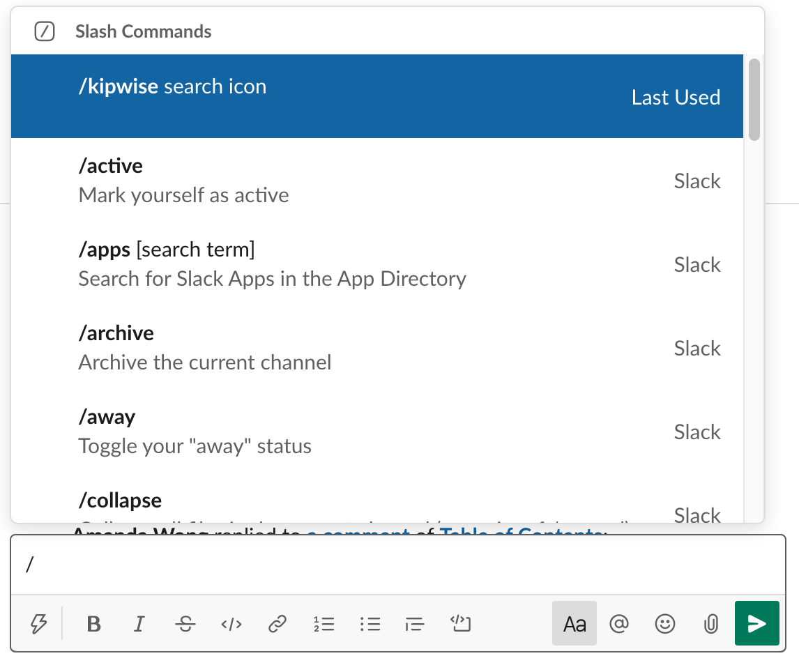The height and width of the screenshot is (672, 799).
Task: Select the Bold formatting icon
Action: click(93, 624)
